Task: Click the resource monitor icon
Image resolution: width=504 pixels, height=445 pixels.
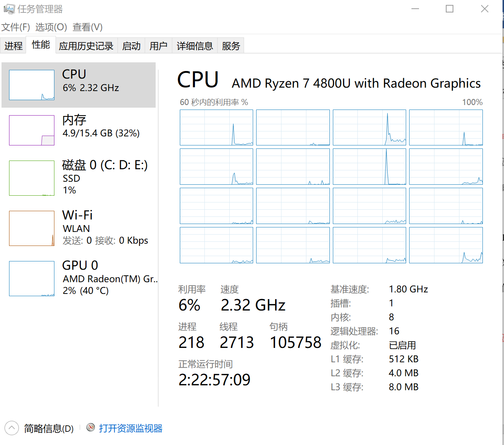Action: point(91,427)
